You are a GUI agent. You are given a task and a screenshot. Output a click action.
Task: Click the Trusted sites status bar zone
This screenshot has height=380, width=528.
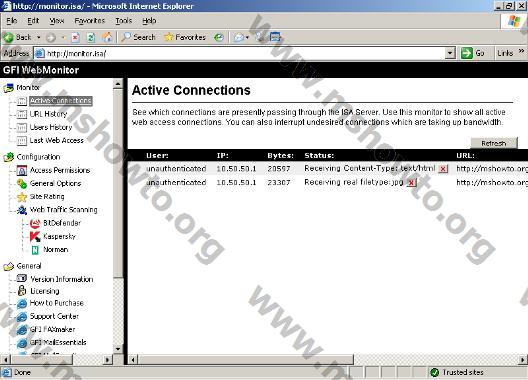(x=457, y=372)
